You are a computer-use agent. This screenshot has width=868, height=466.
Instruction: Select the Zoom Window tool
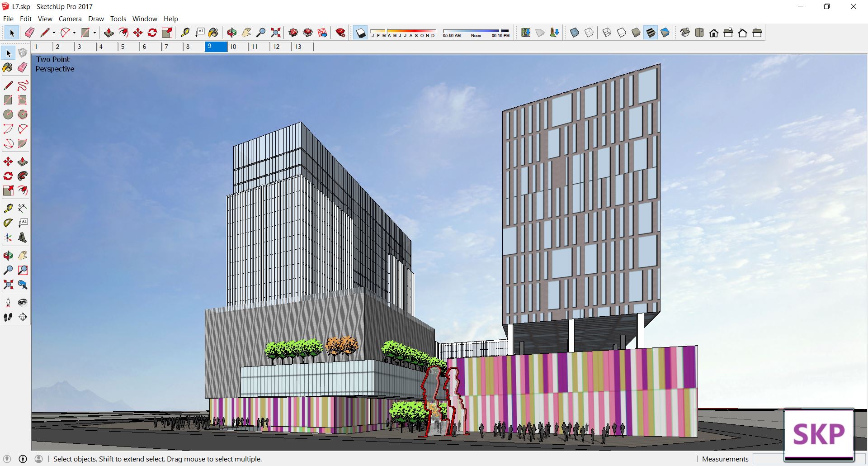pos(23,270)
